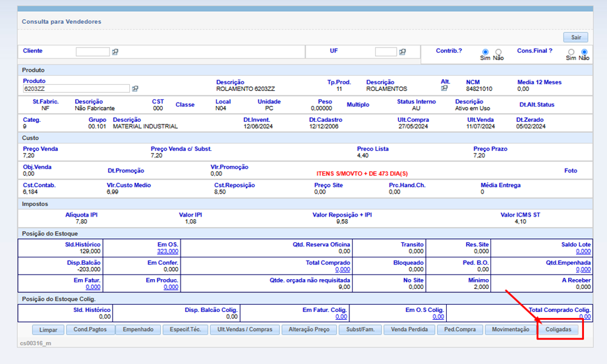Focus the Cliente input field
Image resolution: width=607 pixels, height=364 pixels.
click(92, 52)
